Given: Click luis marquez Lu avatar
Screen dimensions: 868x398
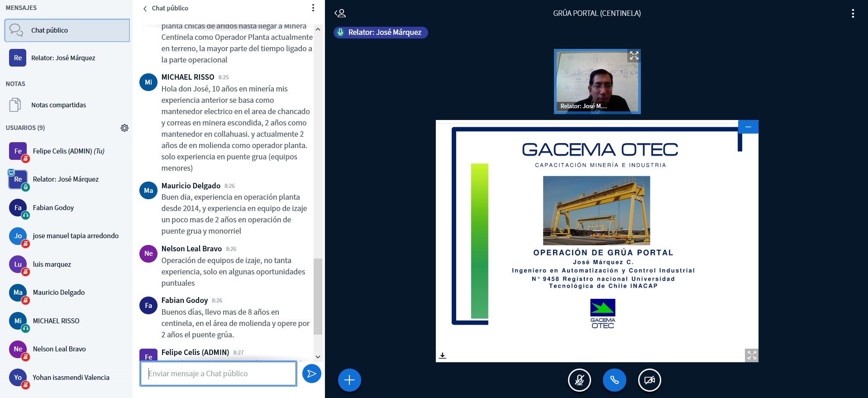Looking at the screenshot, I should [x=18, y=264].
